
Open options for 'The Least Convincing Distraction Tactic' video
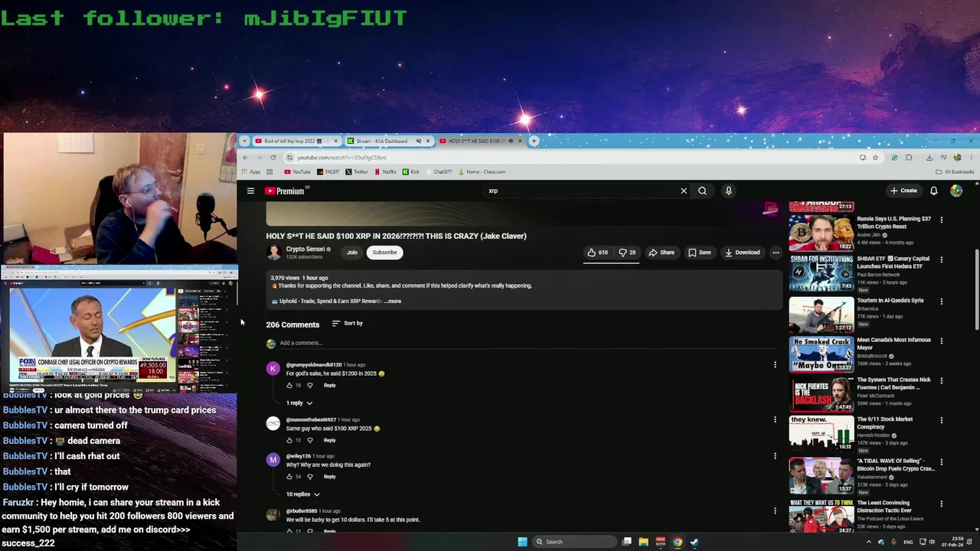[x=941, y=504]
